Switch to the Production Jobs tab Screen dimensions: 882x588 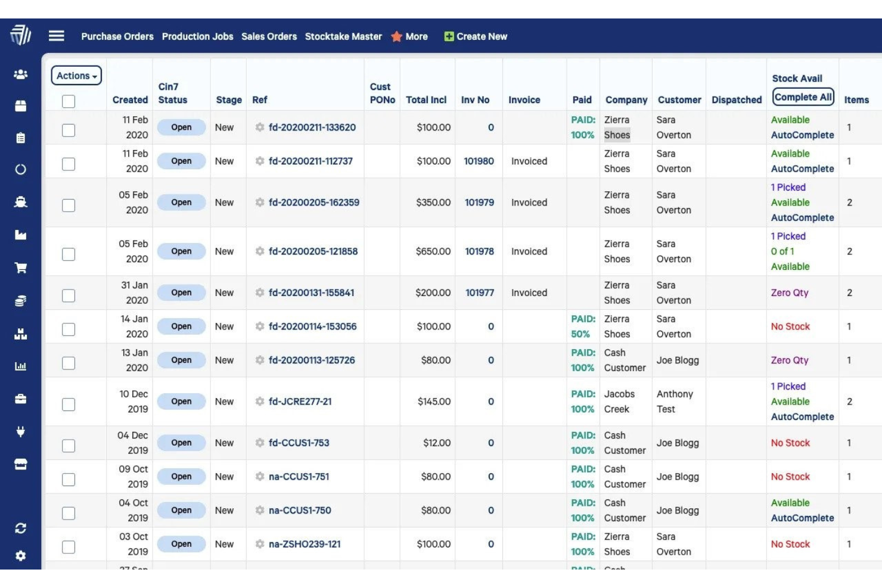(197, 36)
